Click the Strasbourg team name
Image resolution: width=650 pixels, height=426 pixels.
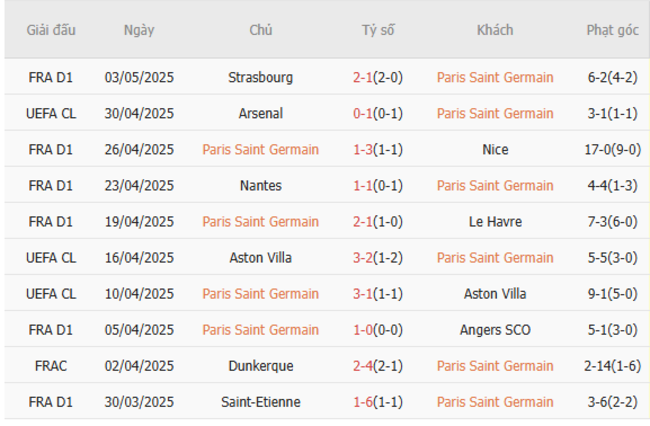260,77
